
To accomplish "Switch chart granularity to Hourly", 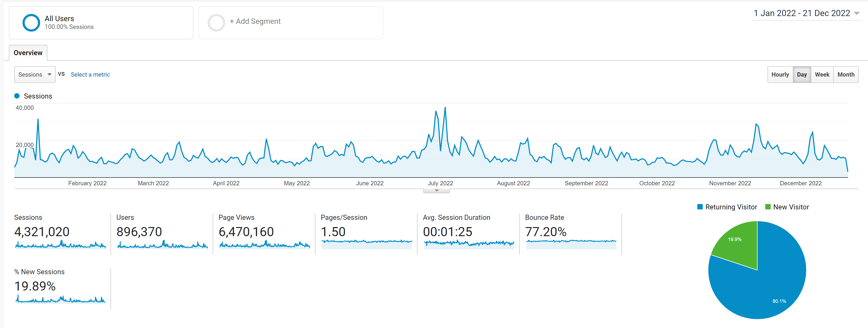I will tap(780, 75).
